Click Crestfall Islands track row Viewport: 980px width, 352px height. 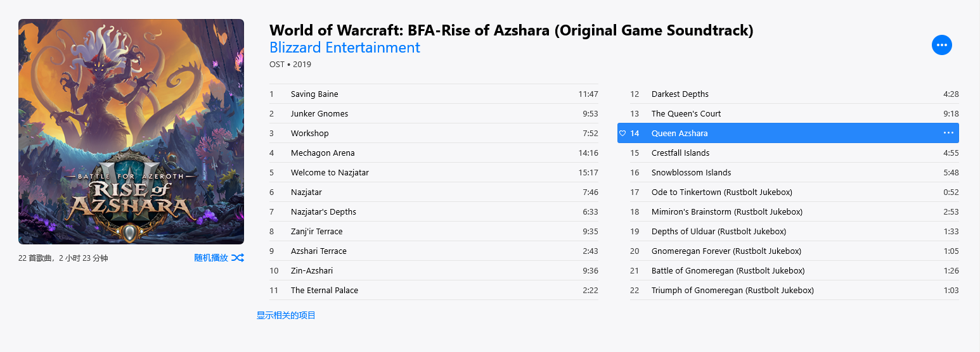[x=680, y=153]
